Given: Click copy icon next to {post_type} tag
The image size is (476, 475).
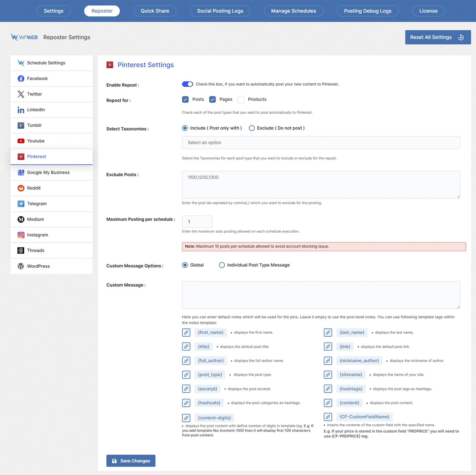Looking at the screenshot, I should click(186, 375).
